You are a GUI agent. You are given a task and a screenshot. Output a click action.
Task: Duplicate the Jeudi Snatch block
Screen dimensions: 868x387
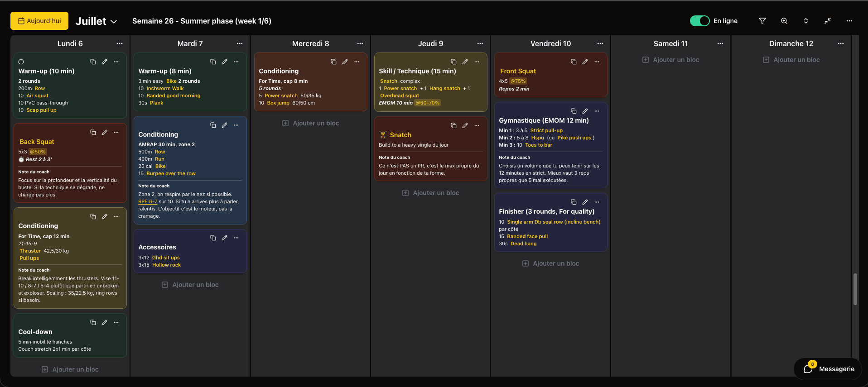coord(453,125)
